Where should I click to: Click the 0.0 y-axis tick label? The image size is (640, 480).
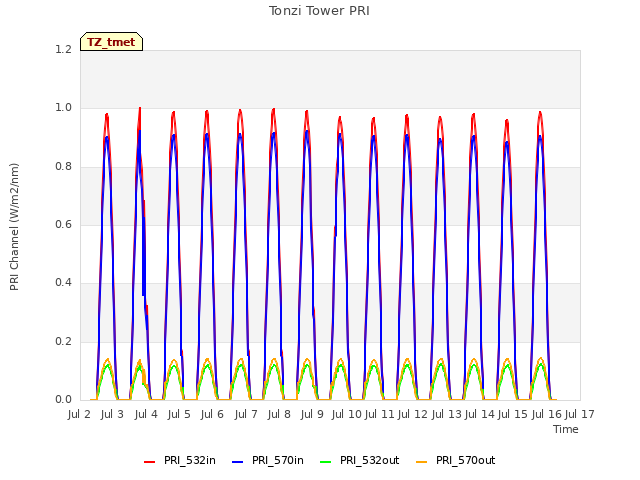(63, 399)
